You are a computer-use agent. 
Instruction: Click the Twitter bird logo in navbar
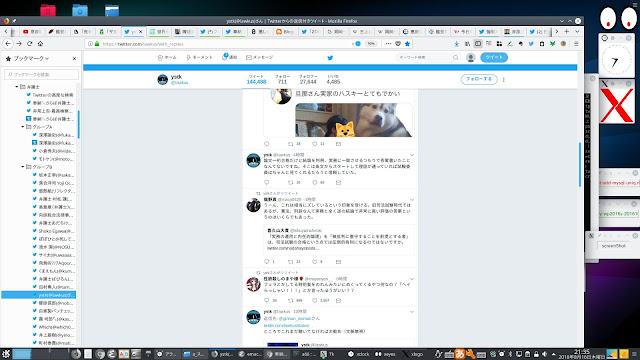(x=330, y=58)
